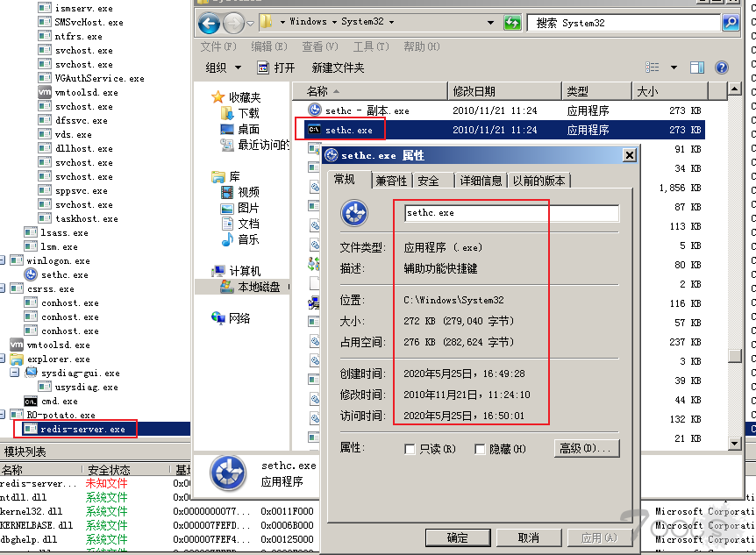Select the 下载 folder icon in favorites

[226, 113]
